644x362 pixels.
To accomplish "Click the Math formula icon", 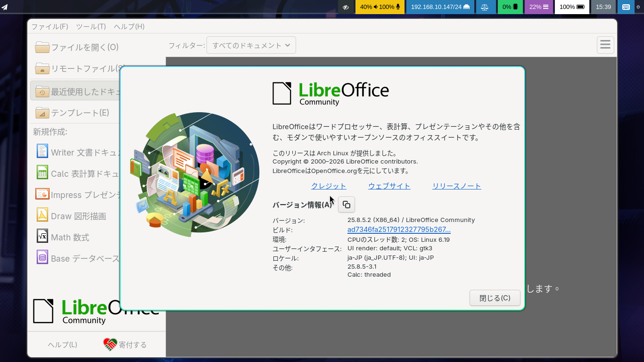I will point(42,236).
